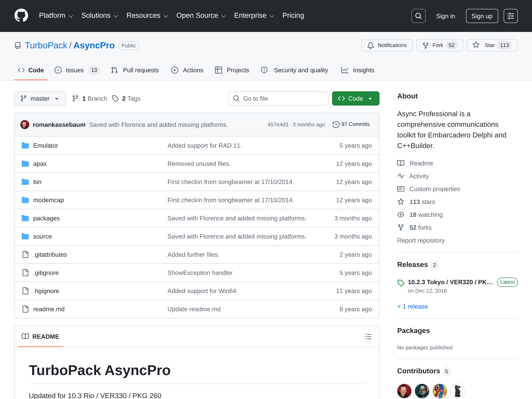The image size is (532, 399).
Task: Click the apax folder icon
Action: click(x=25, y=164)
